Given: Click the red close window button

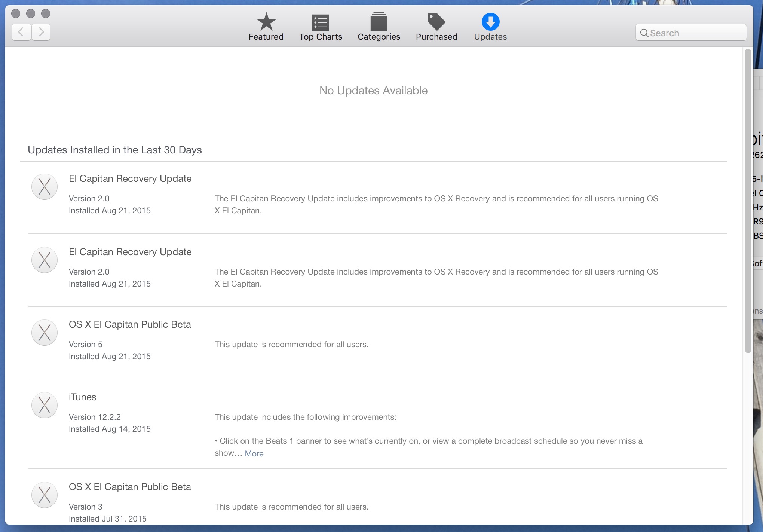Looking at the screenshot, I should pyautogui.click(x=16, y=13).
